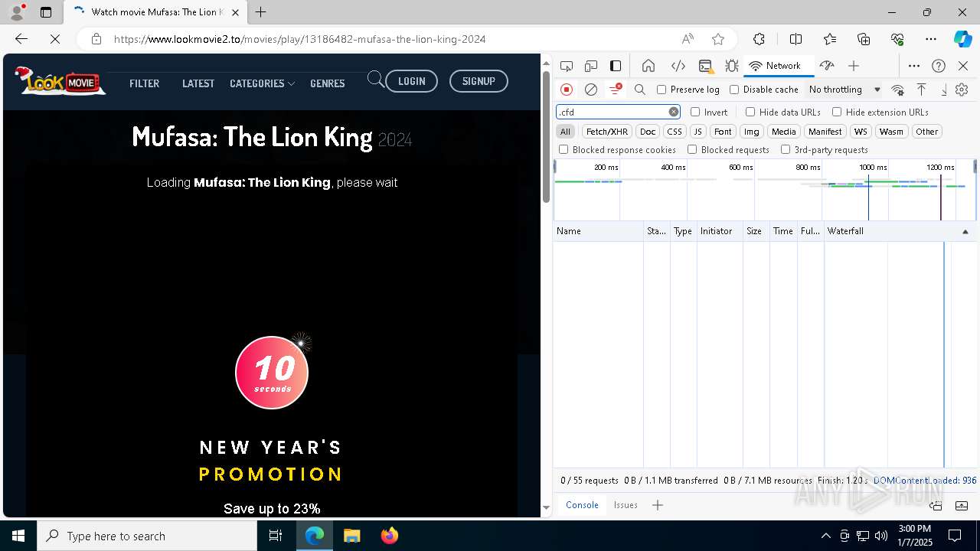This screenshot has height=551, width=980.
Task: Open Firefox from the taskbar
Action: pyautogui.click(x=390, y=536)
